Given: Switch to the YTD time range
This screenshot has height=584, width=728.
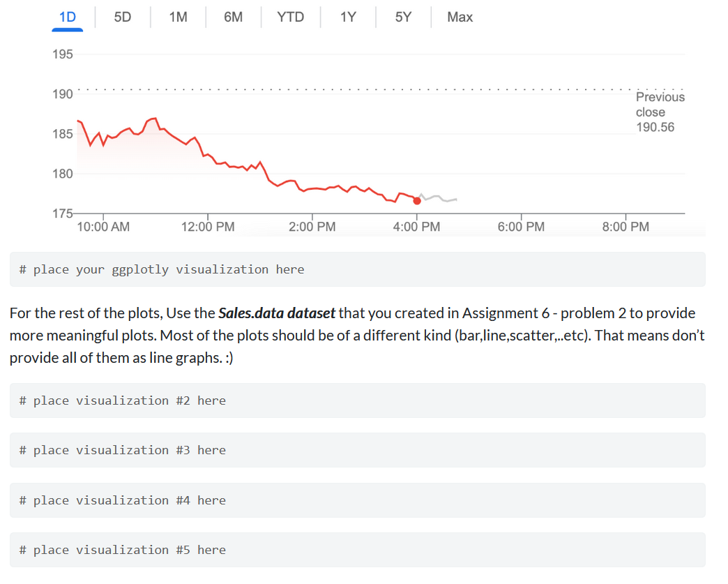Looking at the screenshot, I should tap(290, 17).
